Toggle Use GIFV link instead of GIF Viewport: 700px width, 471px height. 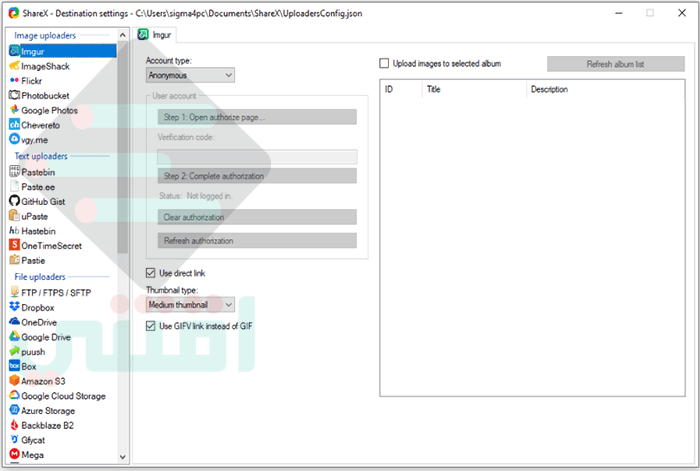[x=150, y=326]
